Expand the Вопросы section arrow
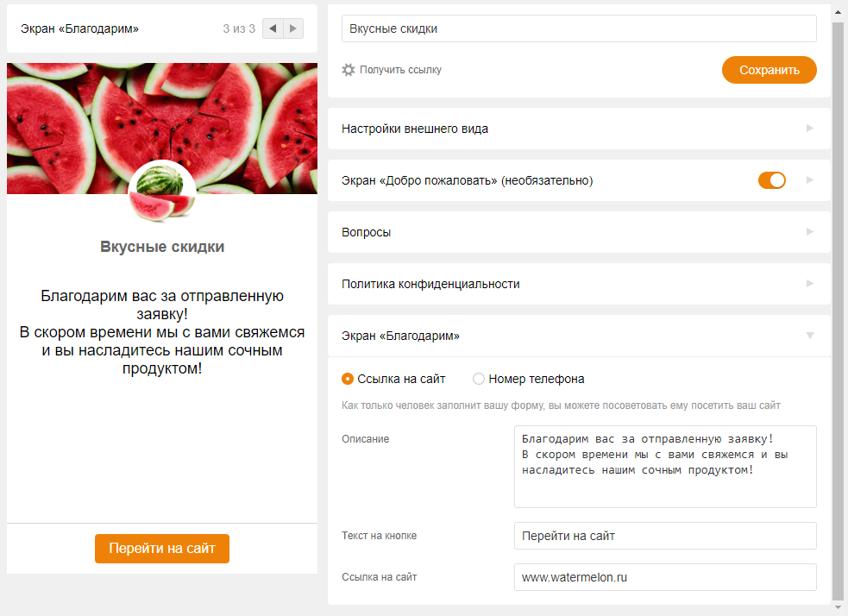This screenshot has width=848, height=616. 809,232
